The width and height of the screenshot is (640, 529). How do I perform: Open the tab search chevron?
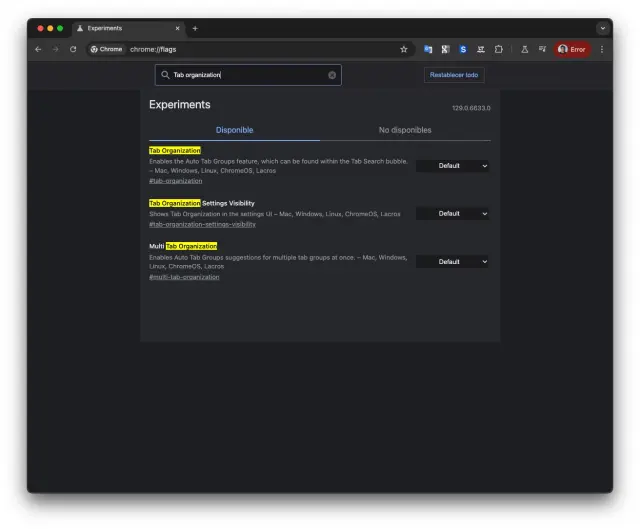tap(602, 28)
